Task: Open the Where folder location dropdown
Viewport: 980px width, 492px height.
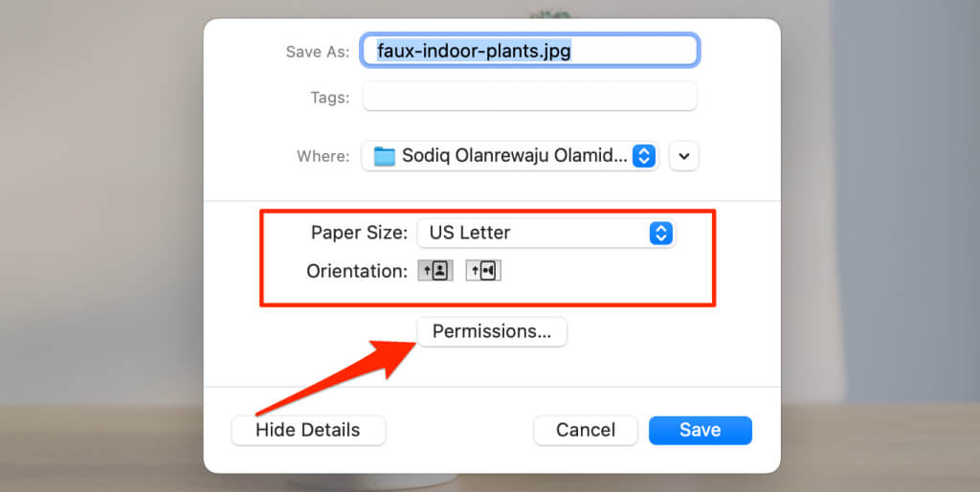Action: pos(509,156)
